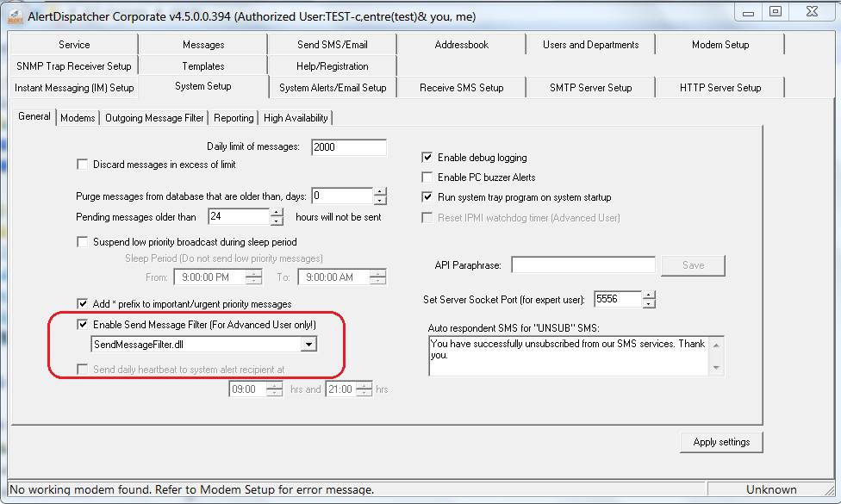Minimize the AlertDispatcher window
The height and width of the screenshot is (504, 841).
click(749, 12)
